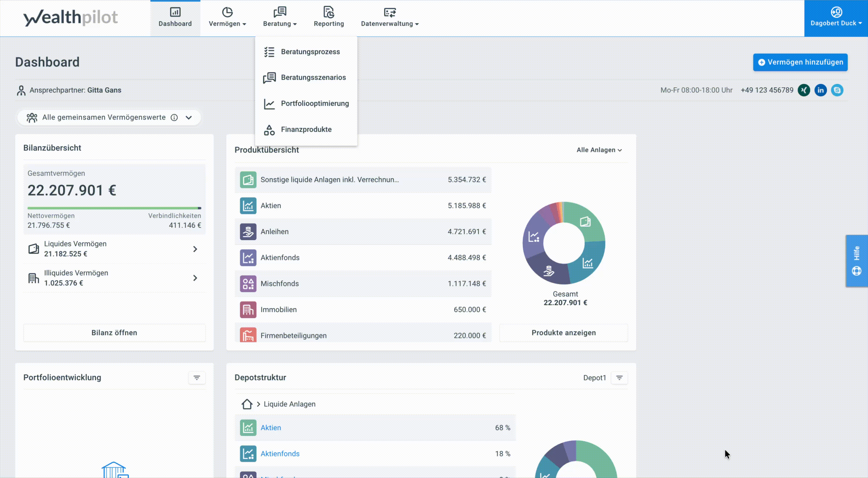This screenshot has width=868, height=478.
Task: Click the Ansprechpartner name Gitta Gans
Action: pos(104,90)
